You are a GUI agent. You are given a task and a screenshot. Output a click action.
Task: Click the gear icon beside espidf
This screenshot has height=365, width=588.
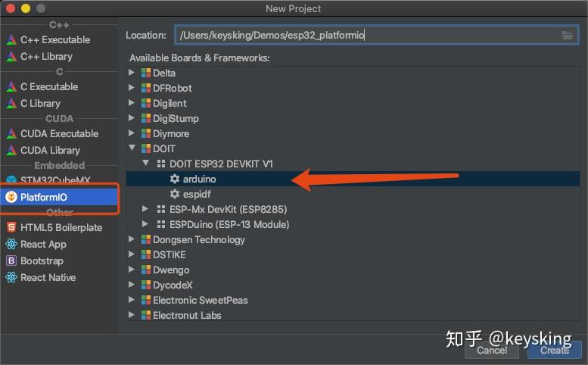pyautogui.click(x=174, y=194)
